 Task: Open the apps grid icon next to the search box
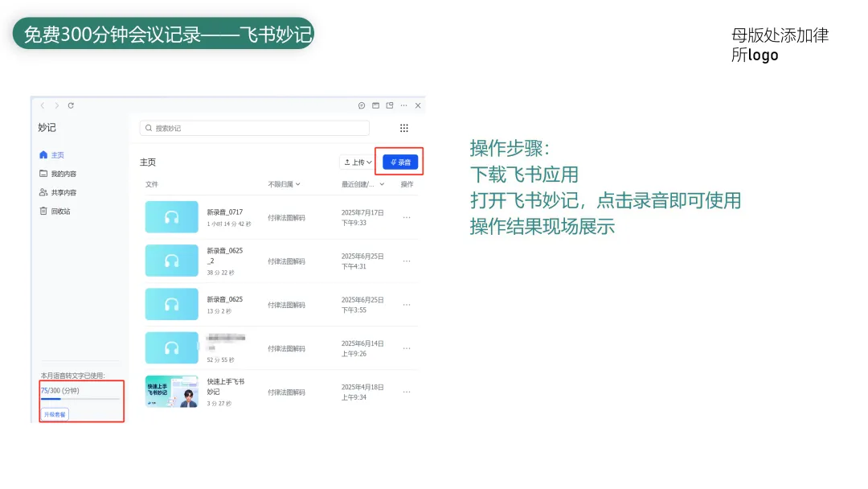(404, 128)
